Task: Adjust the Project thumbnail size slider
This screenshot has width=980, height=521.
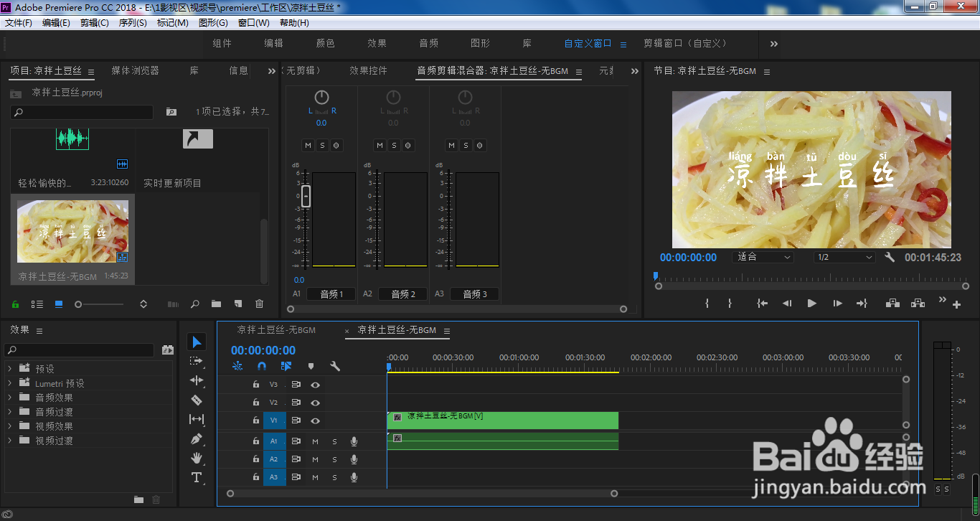Action: [x=79, y=304]
